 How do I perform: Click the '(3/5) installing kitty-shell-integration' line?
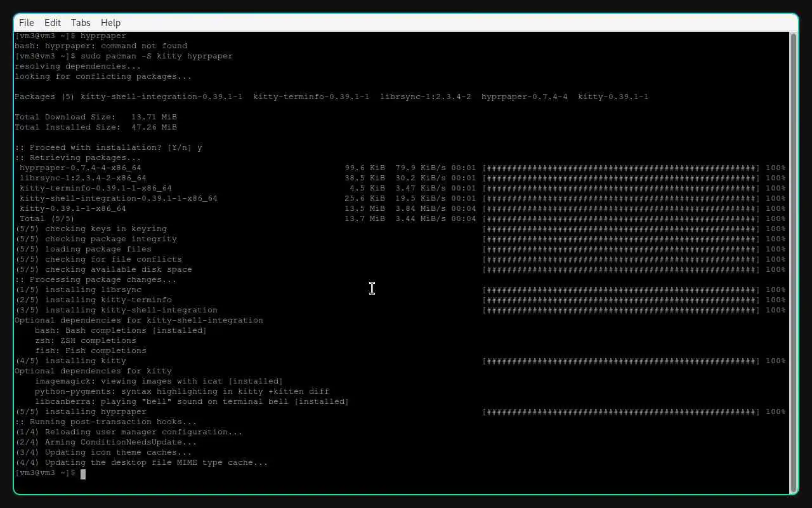[x=400, y=310]
